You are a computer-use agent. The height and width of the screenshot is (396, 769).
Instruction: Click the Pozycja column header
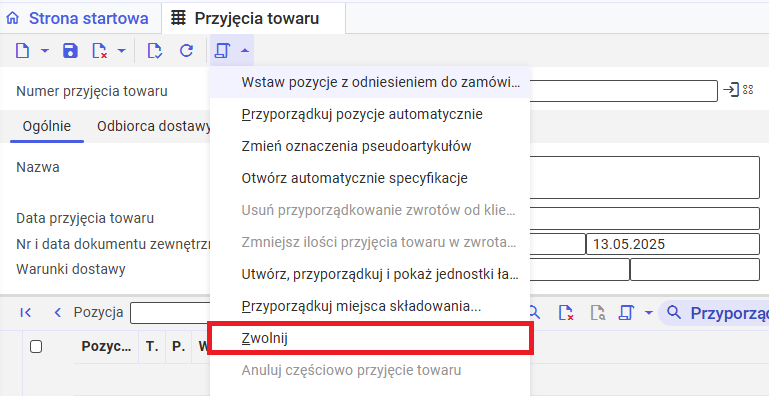pos(106,346)
